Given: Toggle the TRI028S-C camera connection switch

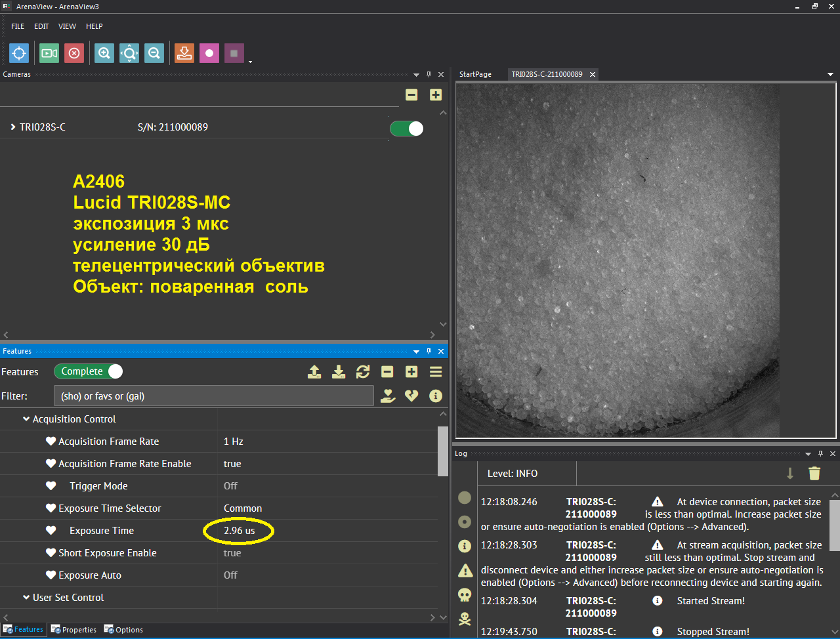Looking at the screenshot, I should tap(407, 129).
